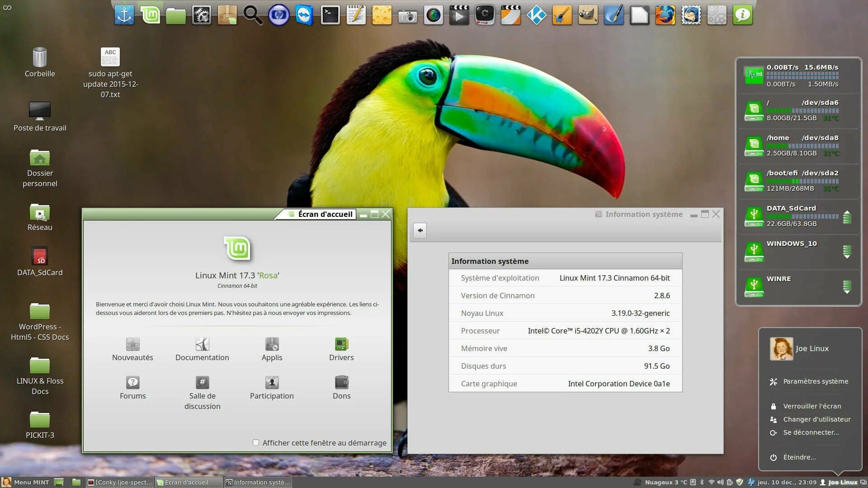Click the WINDOWS_10 mount arrow
868x488 pixels.
pos(847,251)
